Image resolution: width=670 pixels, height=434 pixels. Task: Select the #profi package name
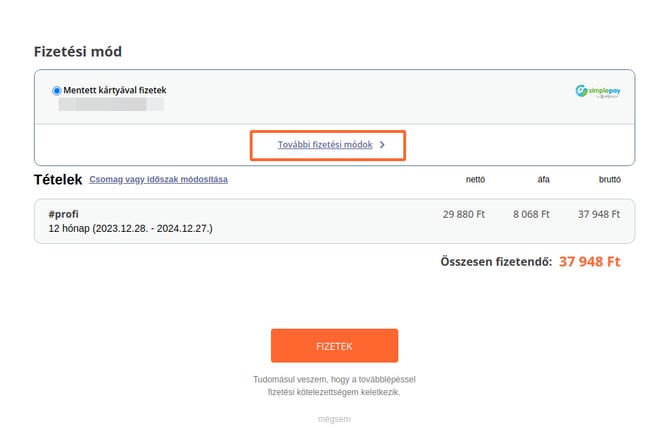[x=63, y=214]
